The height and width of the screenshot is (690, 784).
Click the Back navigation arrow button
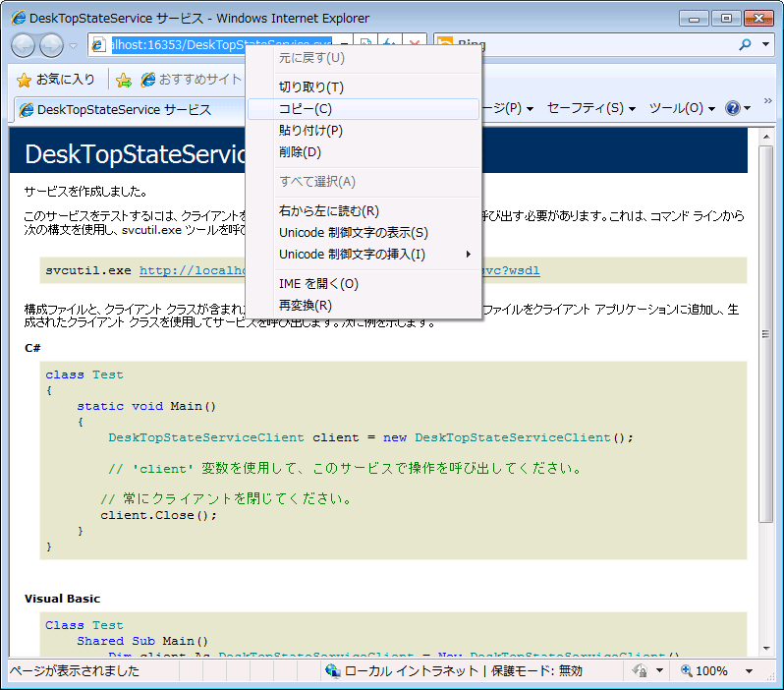point(23,45)
